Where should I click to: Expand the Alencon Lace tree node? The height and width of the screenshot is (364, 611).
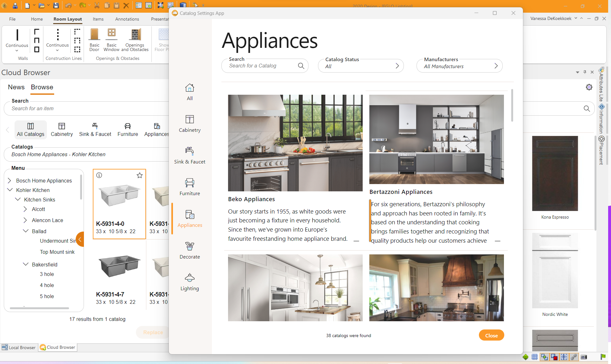coord(25,220)
